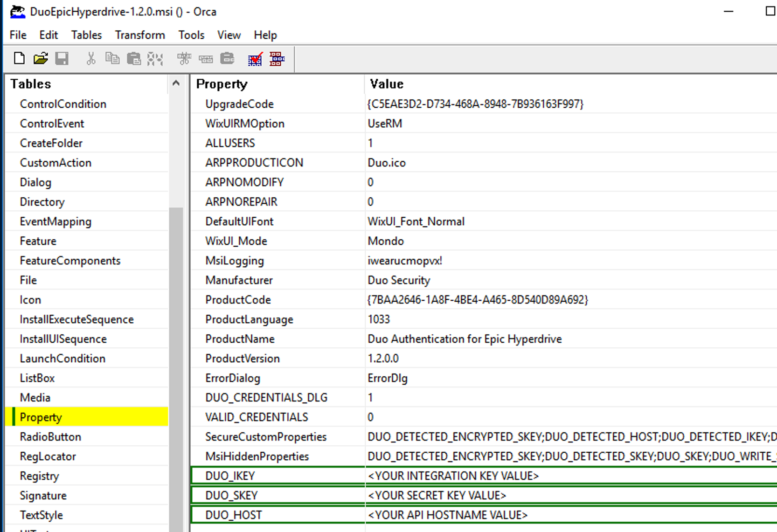The image size is (777, 532).
Task: Select the Registry table in list
Action: 39,476
